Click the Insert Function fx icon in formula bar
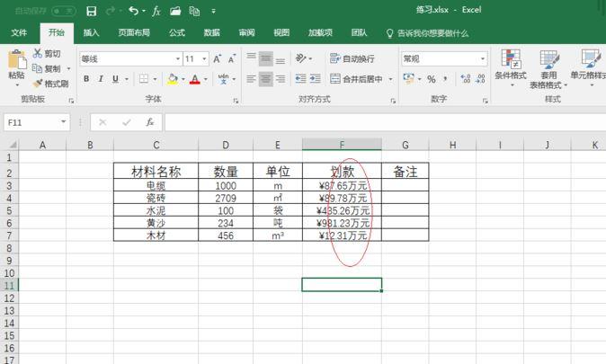The height and width of the screenshot is (364, 606). click(x=149, y=122)
